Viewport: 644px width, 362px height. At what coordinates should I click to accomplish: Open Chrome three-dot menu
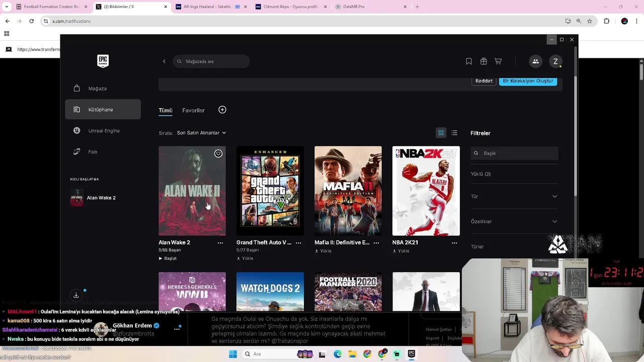point(636,21)
